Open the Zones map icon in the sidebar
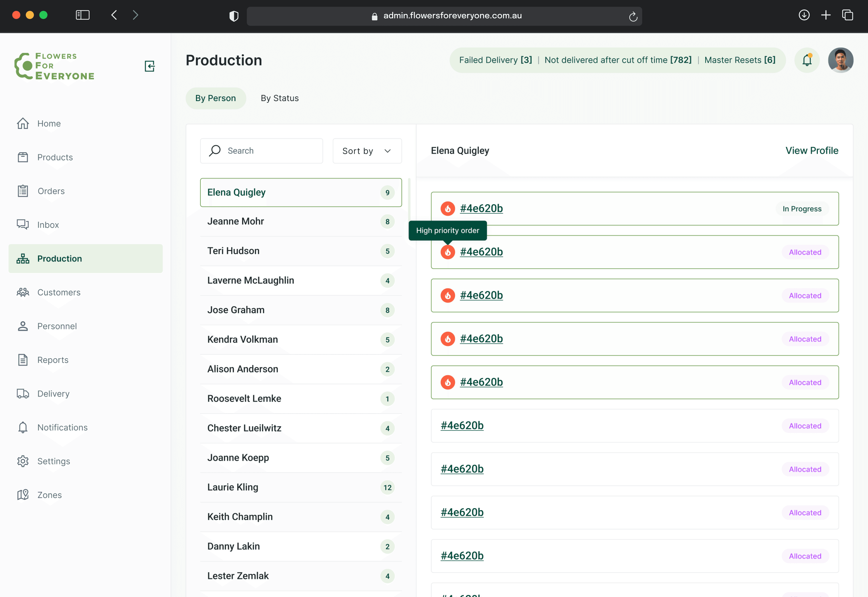 pos(23,495)
